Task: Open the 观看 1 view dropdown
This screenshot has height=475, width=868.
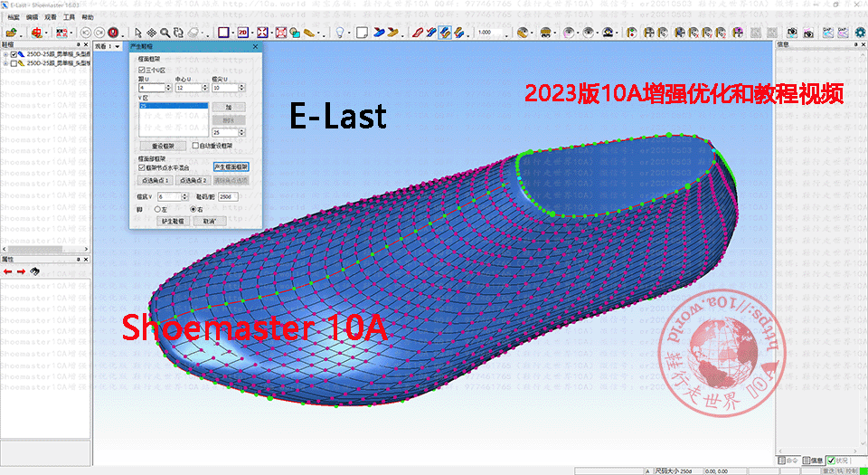Action: (108, 45)
